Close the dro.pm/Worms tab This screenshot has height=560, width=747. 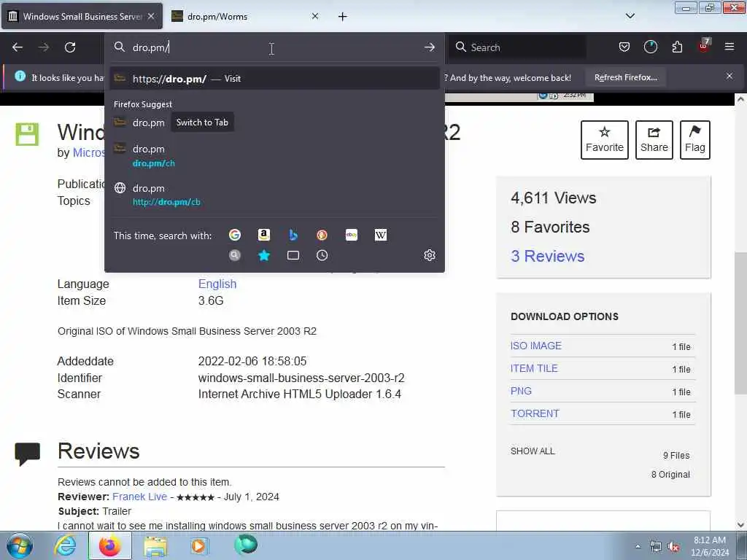[315, 16]
